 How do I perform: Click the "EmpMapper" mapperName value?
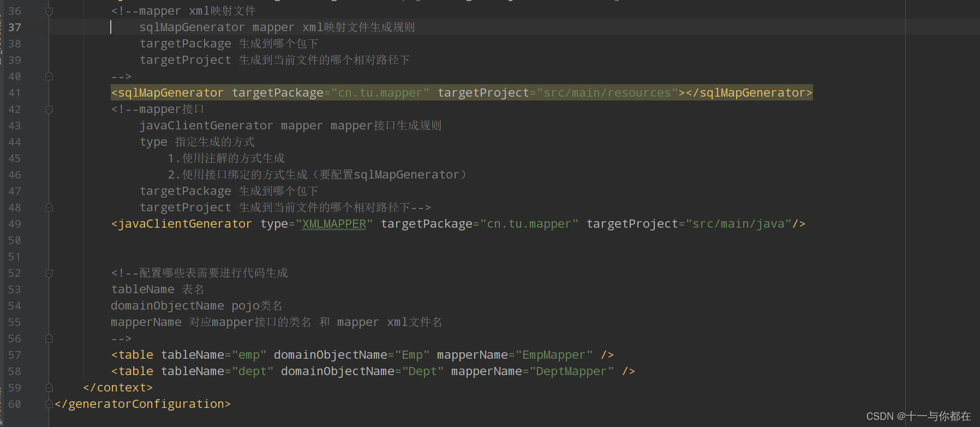click(554, 355)
